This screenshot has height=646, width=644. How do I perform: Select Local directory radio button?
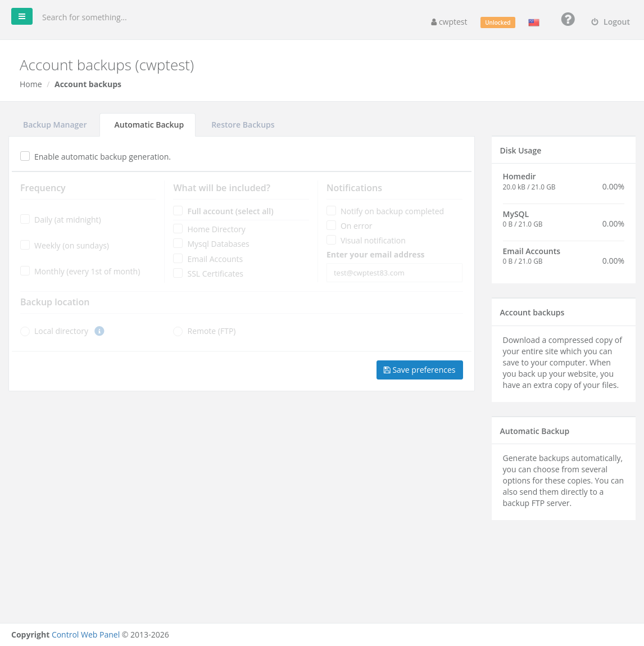pos(25,331)
